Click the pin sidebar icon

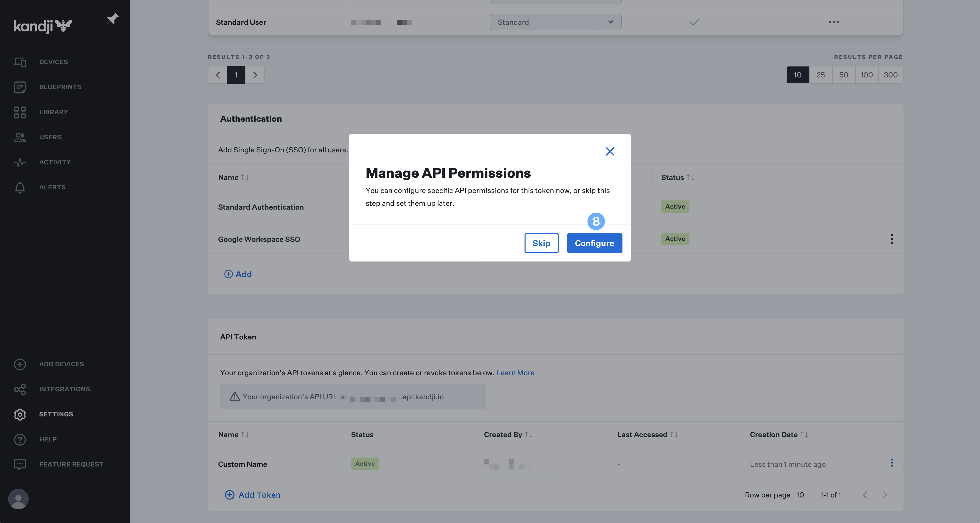[112, 19]
